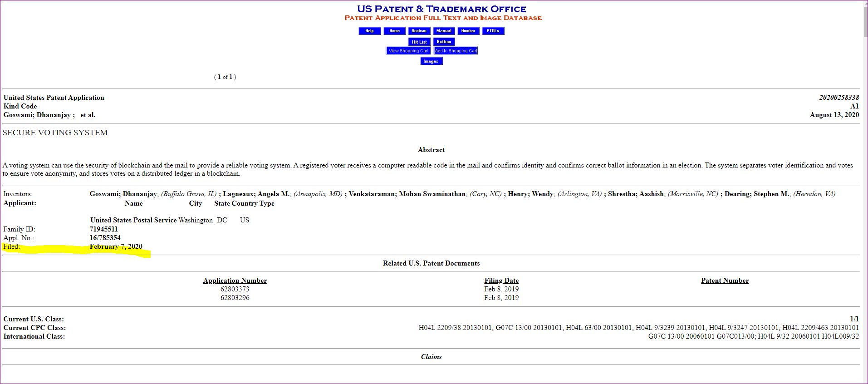The width and height of the screenshot is (868, 384).
Task: Click Appl. No. value 16/785354
Action: 105,238
